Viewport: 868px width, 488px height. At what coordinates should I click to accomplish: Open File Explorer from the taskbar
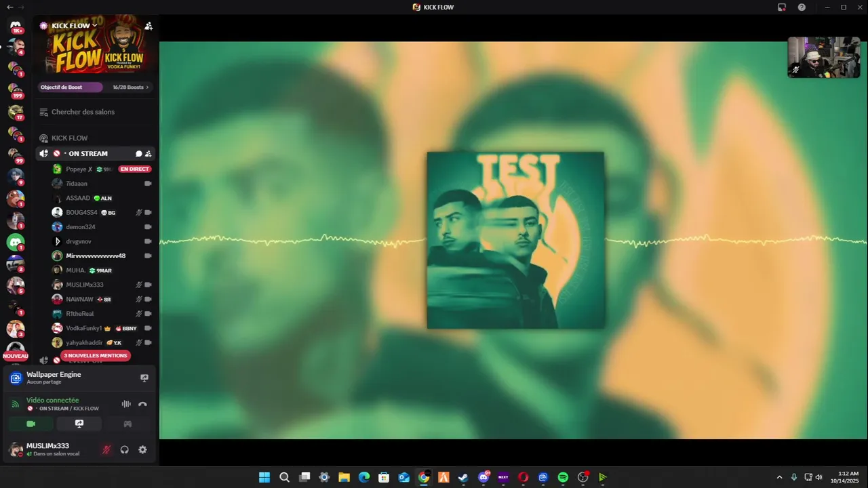[344, 477]
